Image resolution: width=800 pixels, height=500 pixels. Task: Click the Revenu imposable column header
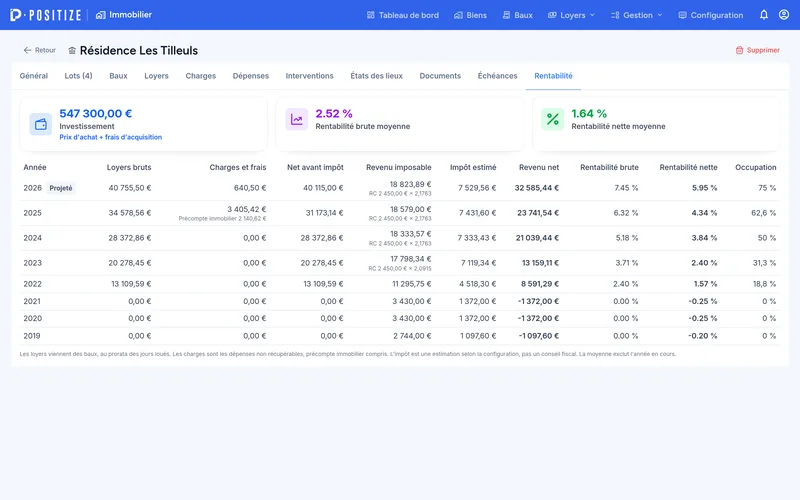coord(398,167)
